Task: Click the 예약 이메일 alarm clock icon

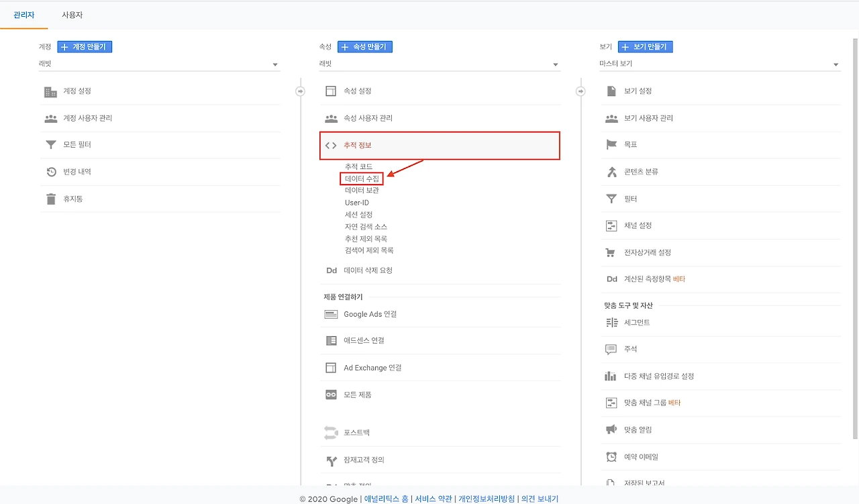Action: point(611,457)
